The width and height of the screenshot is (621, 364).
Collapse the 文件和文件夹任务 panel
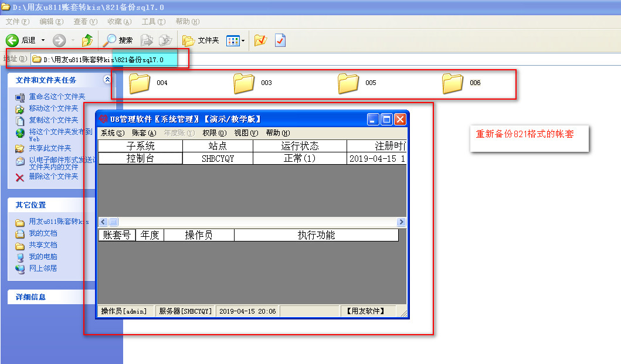coord(107,80)
